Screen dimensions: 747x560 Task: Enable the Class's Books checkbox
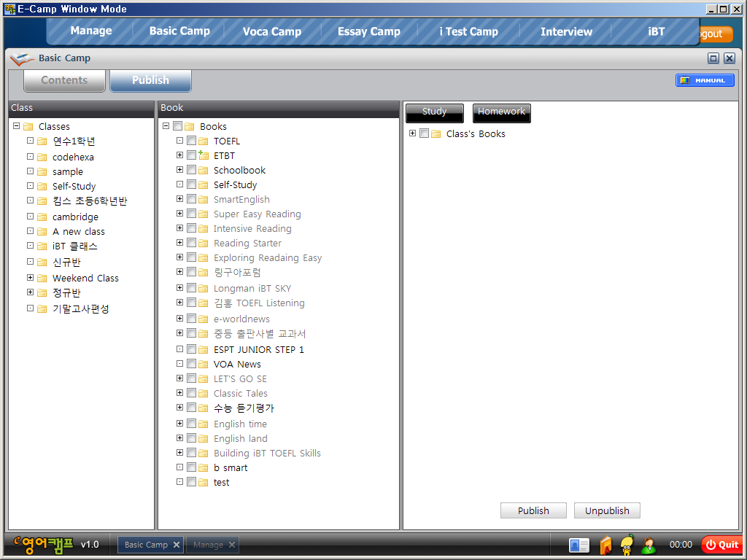(424, 133)
